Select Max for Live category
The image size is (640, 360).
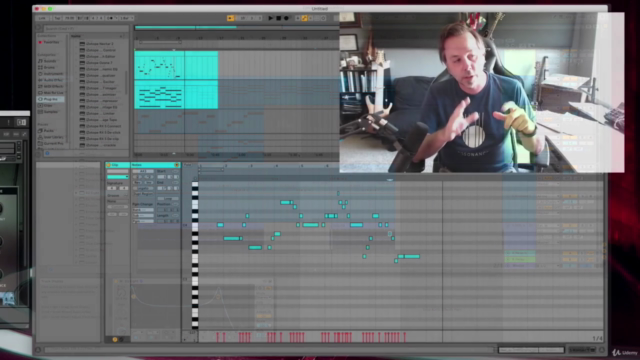coord(51,93)
